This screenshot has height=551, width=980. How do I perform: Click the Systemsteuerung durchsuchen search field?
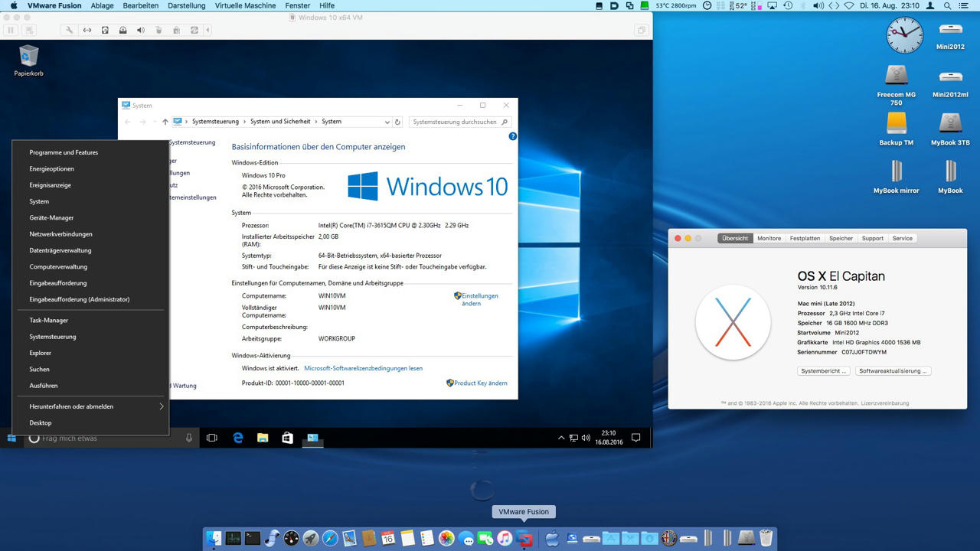[x=460, y=122]
